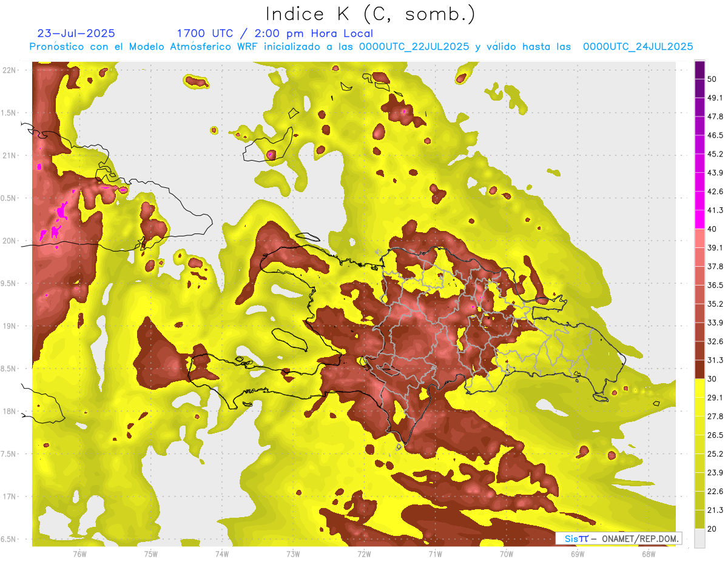728x562 pixels.
Task: Click the initialization stamp "0000UTC_22JUL2025"
Action: [x=414, y=47]
